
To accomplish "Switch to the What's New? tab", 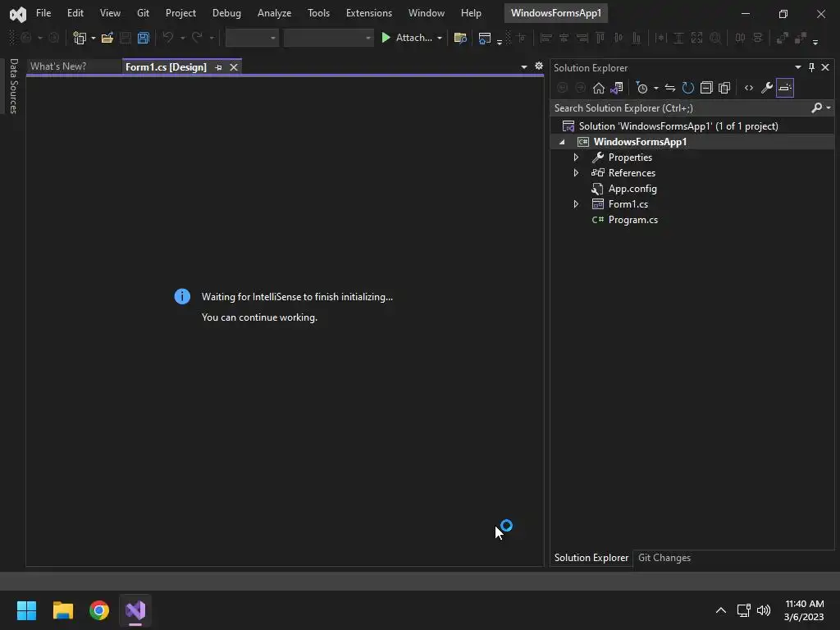I will [x=58, y=66].
